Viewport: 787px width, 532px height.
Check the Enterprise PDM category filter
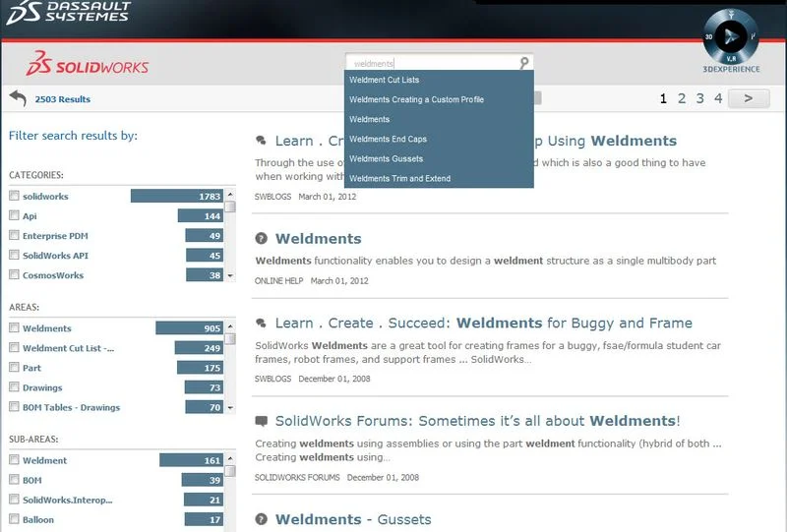tap(14, 235)
